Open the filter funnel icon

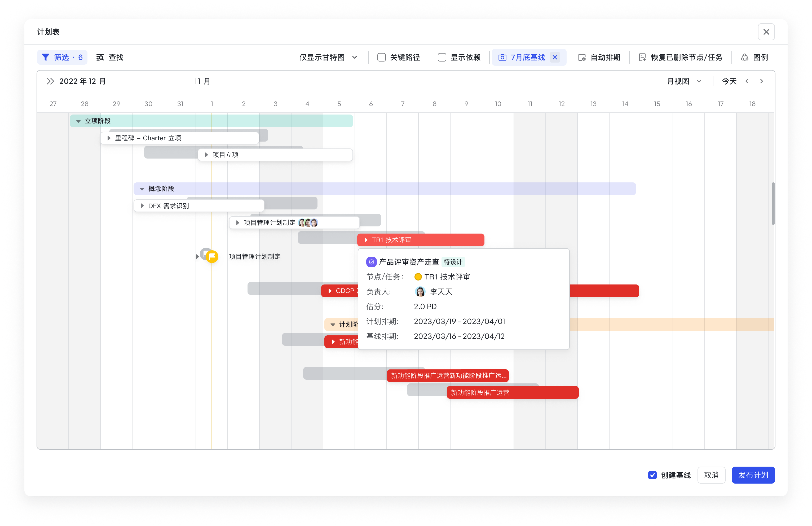click(45, 57)
